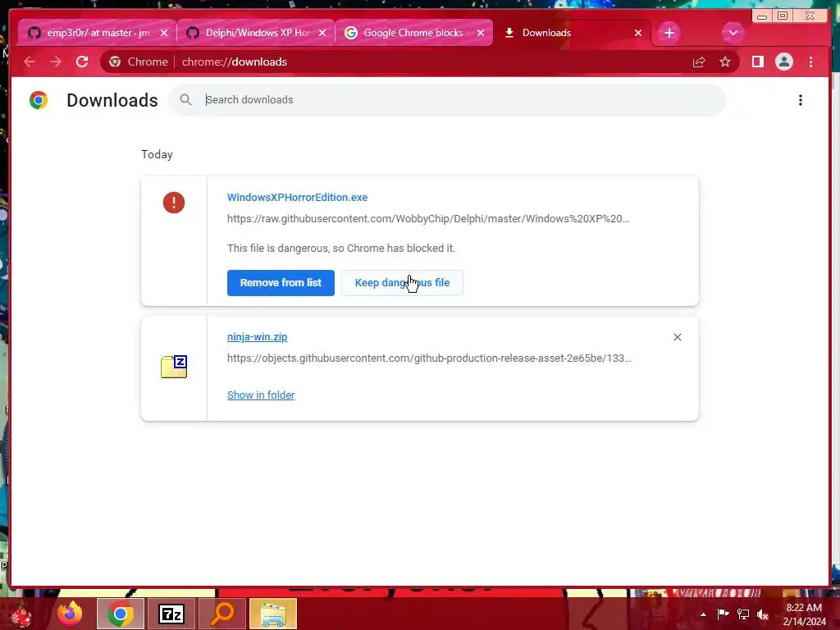Go forward with the forward arrow
This screenshot has width=840, height=630.
click(55, 62)
